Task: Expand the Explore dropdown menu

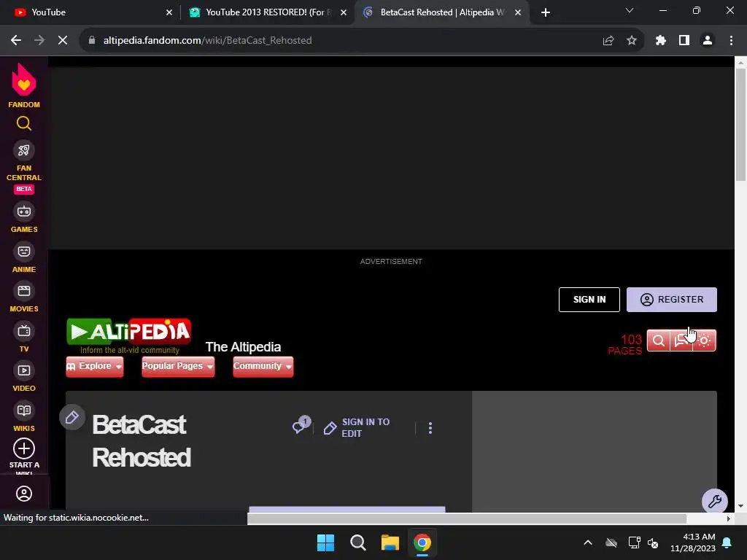Action: [95, 366]
